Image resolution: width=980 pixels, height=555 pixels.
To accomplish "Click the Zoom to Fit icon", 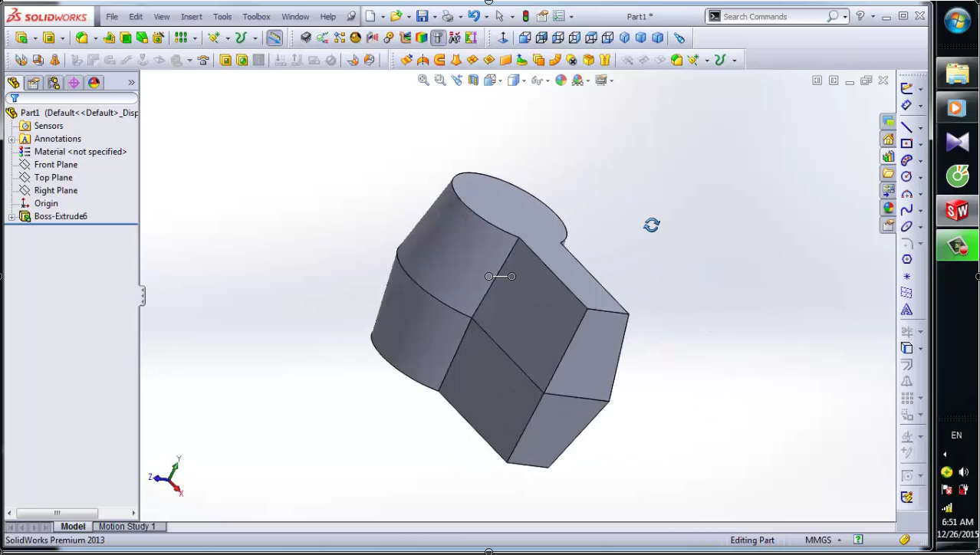I will 424,80.
